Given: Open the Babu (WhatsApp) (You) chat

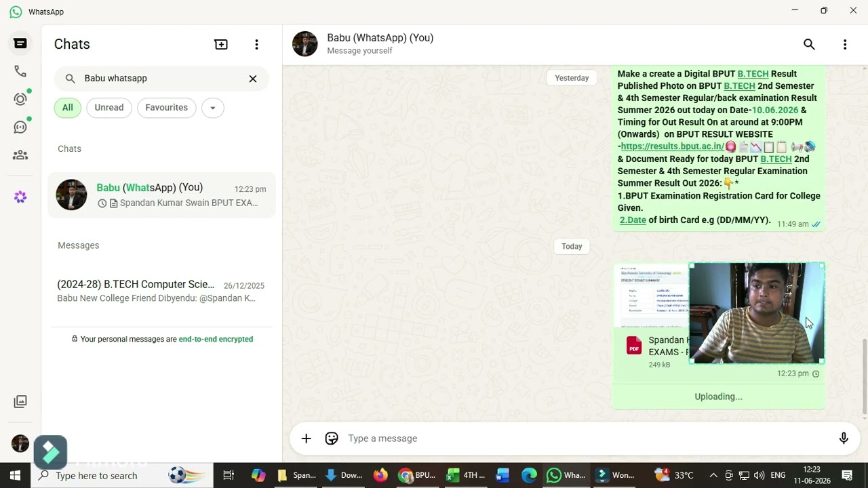Looking at the screenshot, I should click(161, 195).
